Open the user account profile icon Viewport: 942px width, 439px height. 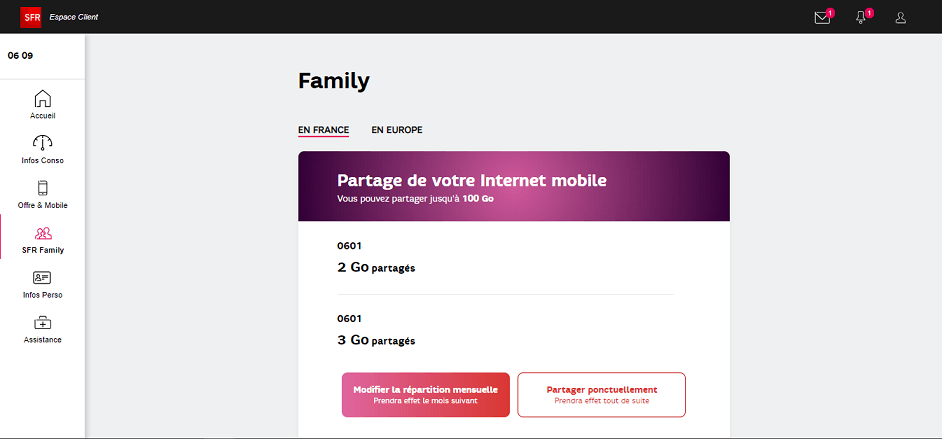[x=900, y=17]
